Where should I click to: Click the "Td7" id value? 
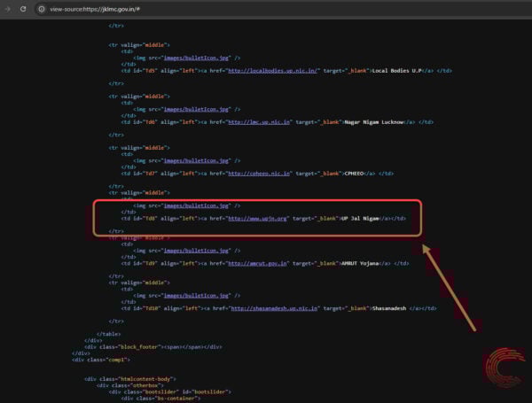coord(150,174)
